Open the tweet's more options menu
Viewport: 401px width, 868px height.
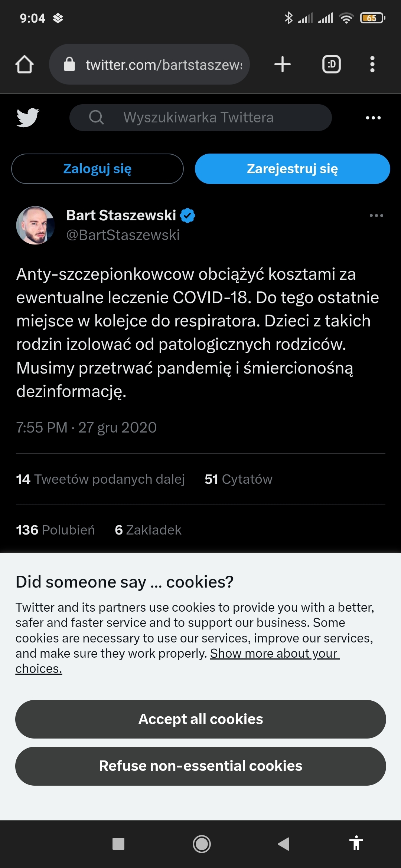tap(376, 216)
